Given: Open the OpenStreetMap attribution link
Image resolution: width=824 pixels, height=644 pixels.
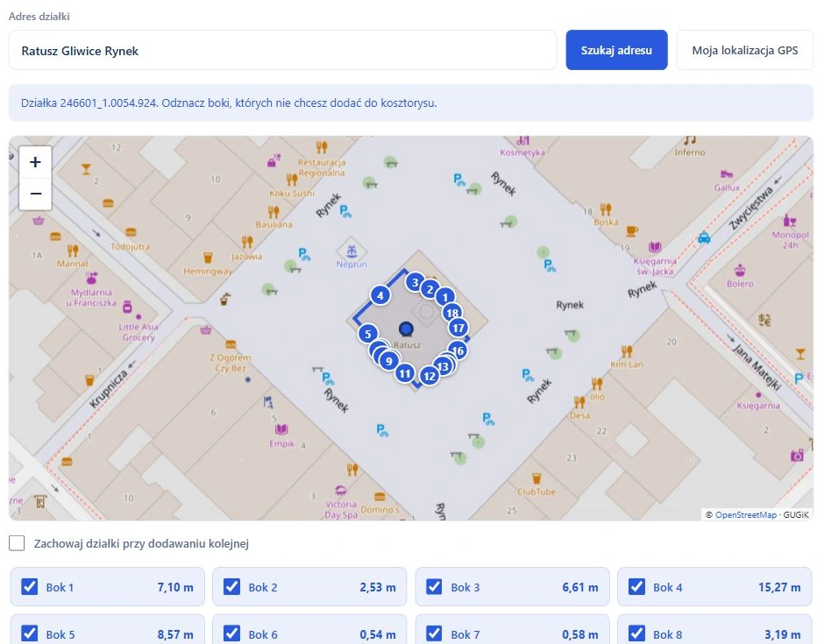Looking at the screenshot, I should [746, 515].
